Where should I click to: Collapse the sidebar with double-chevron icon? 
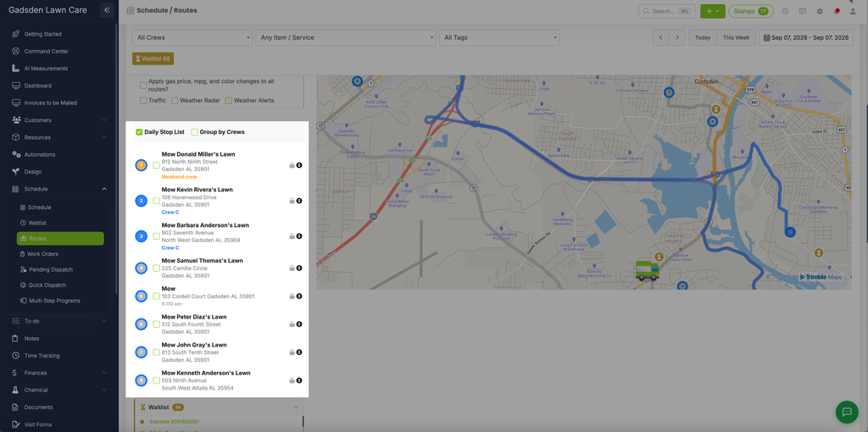(x=108, y=10)
